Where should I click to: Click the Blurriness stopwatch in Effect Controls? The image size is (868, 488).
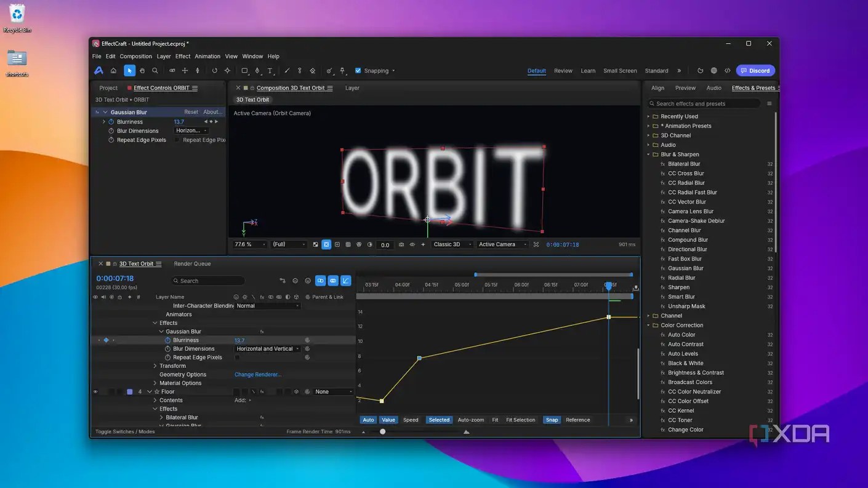[111, 122]
